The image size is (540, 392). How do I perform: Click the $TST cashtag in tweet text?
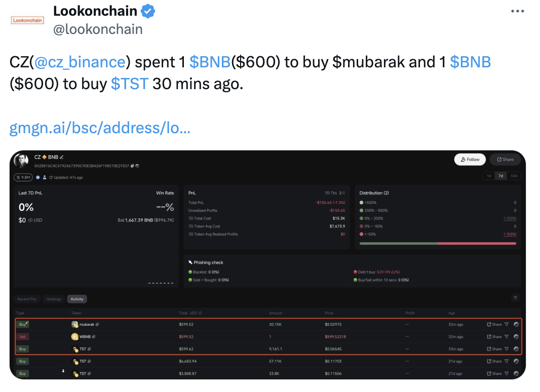pos(129,83)
